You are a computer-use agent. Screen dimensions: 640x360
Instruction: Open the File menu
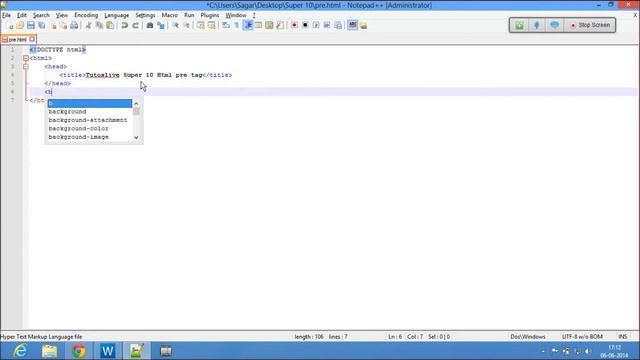coord(6,15)
